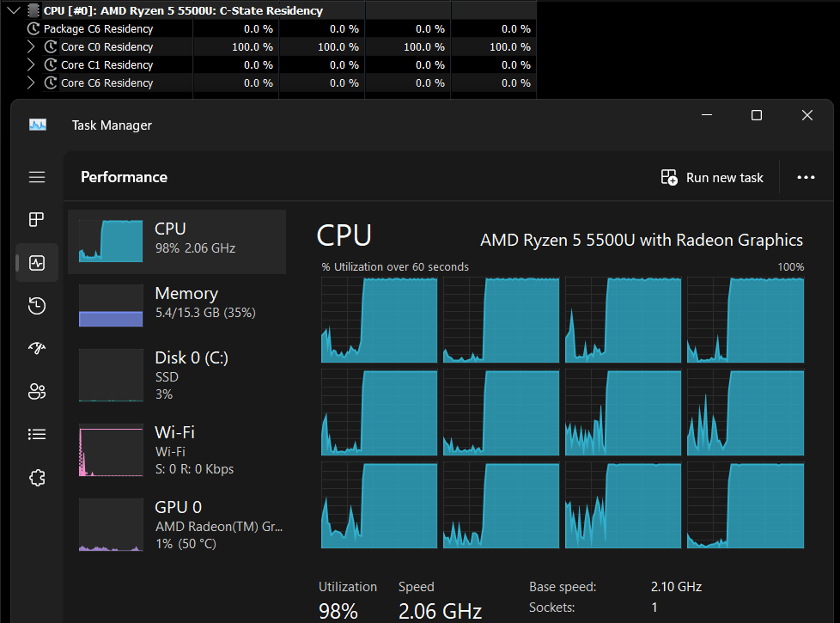The image size is (840, 623).
Task: Open the three-dot more options menu
Action: click(x=806, y=178)
